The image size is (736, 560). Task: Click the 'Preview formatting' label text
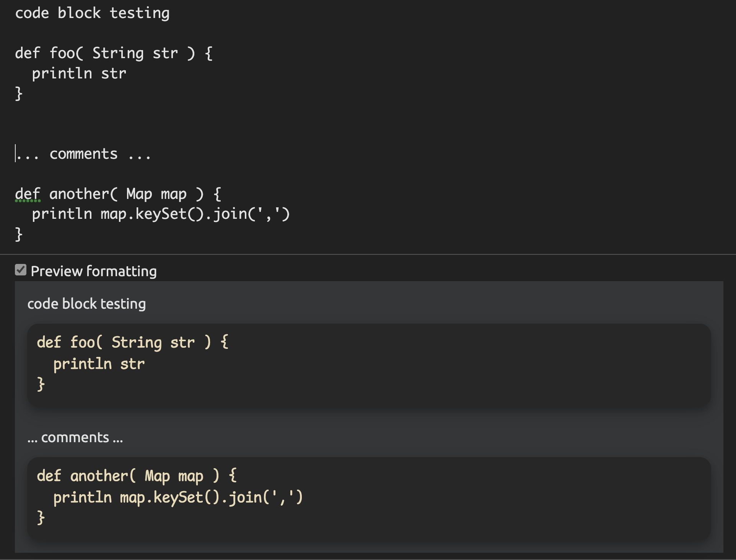pos(94,271)
